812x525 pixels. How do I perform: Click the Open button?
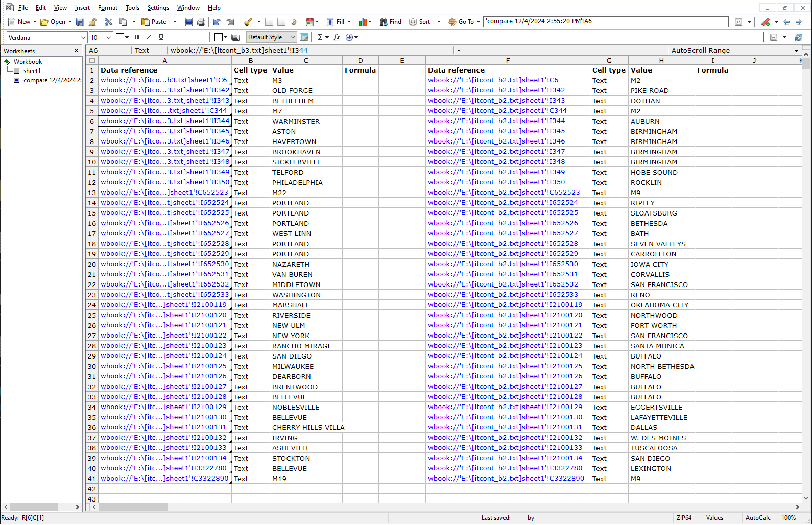click(53, 22)
